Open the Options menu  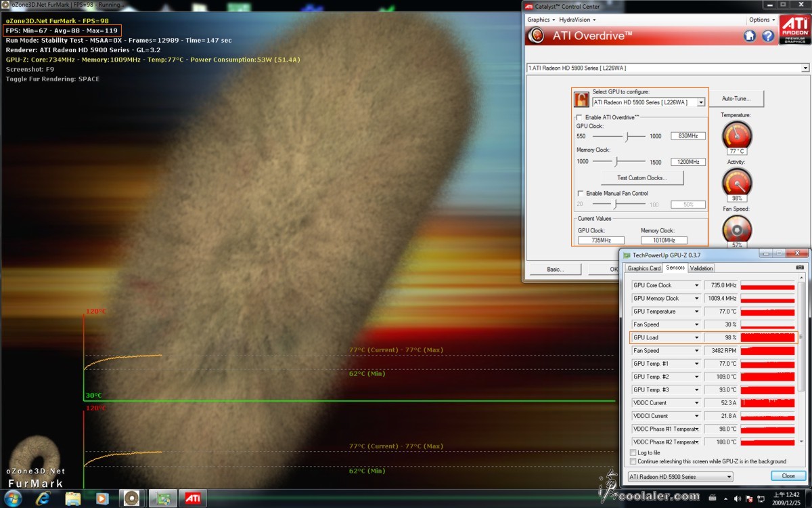coord(761,20)
